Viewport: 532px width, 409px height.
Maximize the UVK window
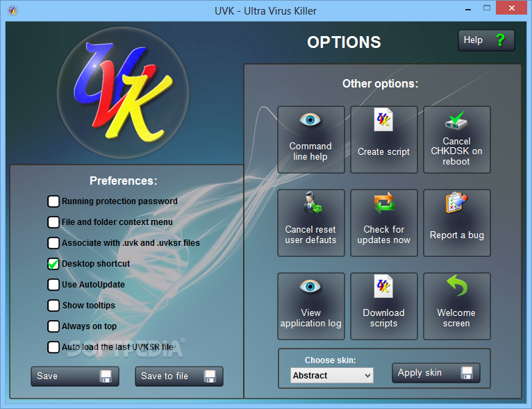[487, 8]
